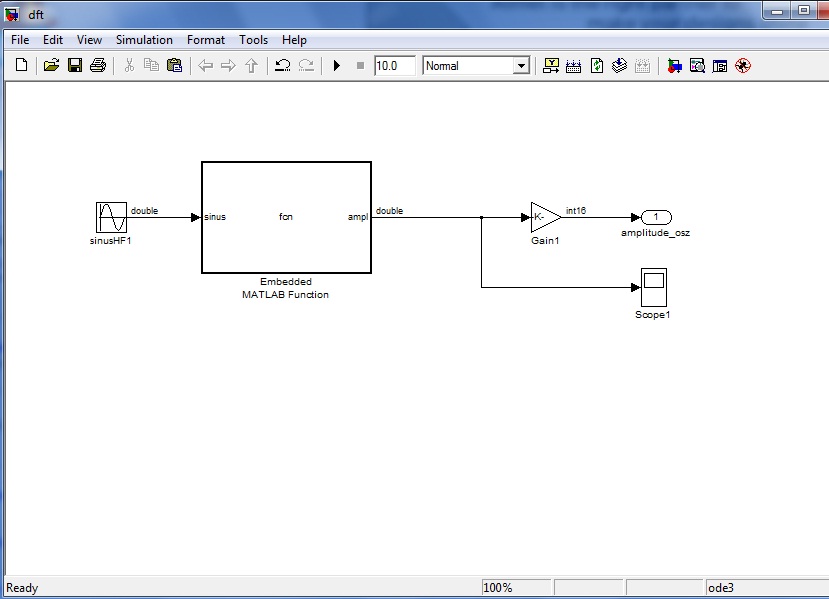The width and height of the screenshot is (829, 599).
Task: Select the sinusHF1 sine wave block
Action: pyautogui.click(x=111, y=217)
